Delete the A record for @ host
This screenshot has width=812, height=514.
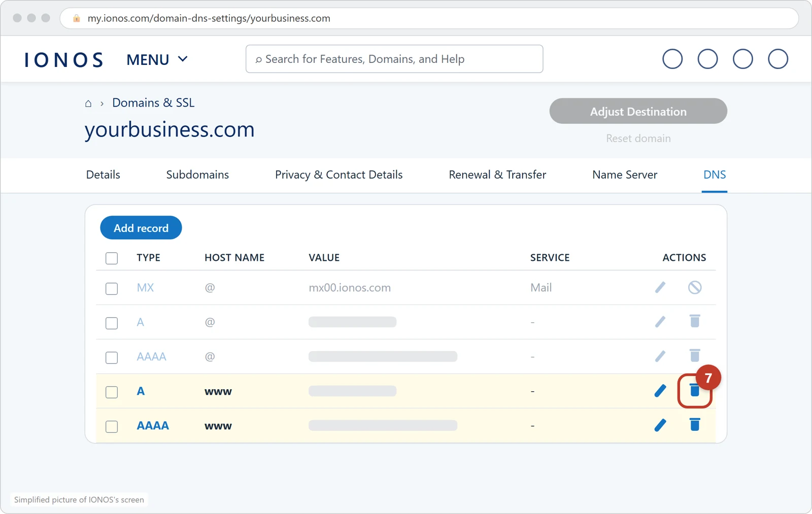click(x=695, y=321)
